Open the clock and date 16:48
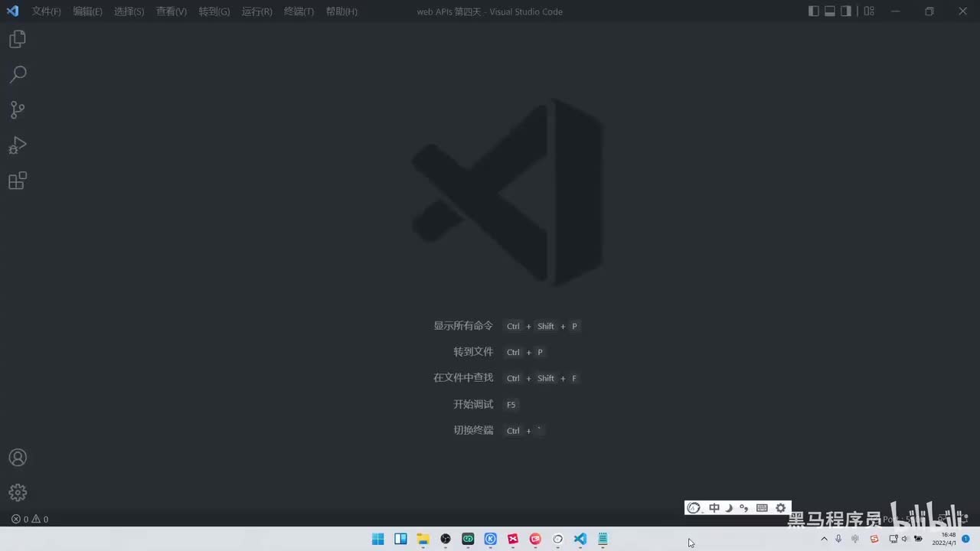 click(945, 539)
